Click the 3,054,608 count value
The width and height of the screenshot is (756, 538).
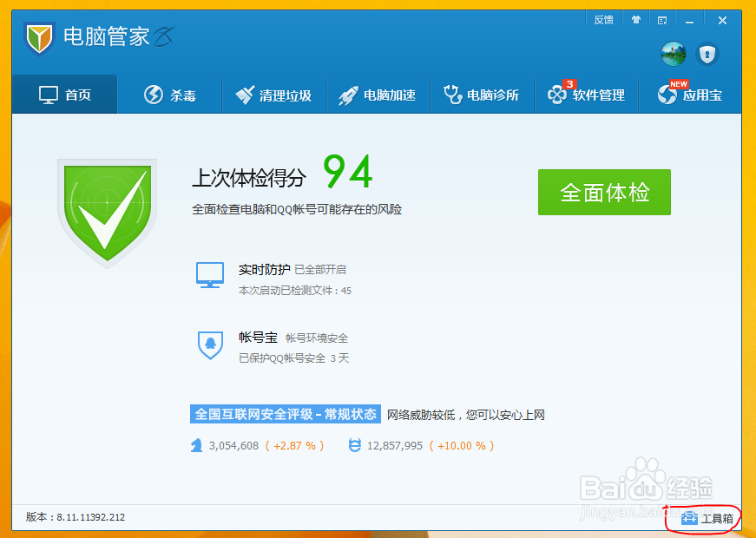233,446
